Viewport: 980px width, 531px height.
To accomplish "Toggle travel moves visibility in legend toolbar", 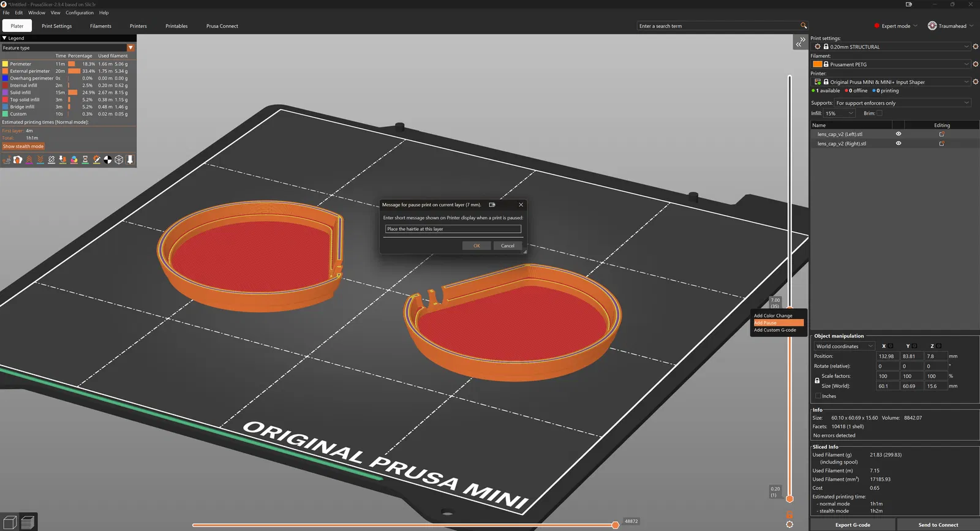I will pos(7,160).
